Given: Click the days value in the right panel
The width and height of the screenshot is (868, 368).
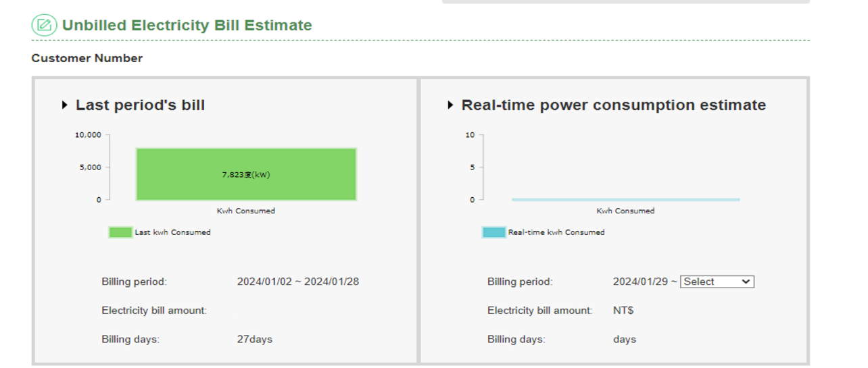Looking at the screenshot, I should click(625, 339).
